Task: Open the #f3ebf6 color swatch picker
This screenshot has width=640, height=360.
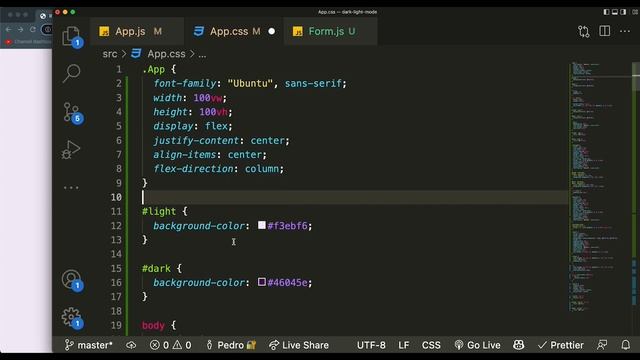Action: 262,225
